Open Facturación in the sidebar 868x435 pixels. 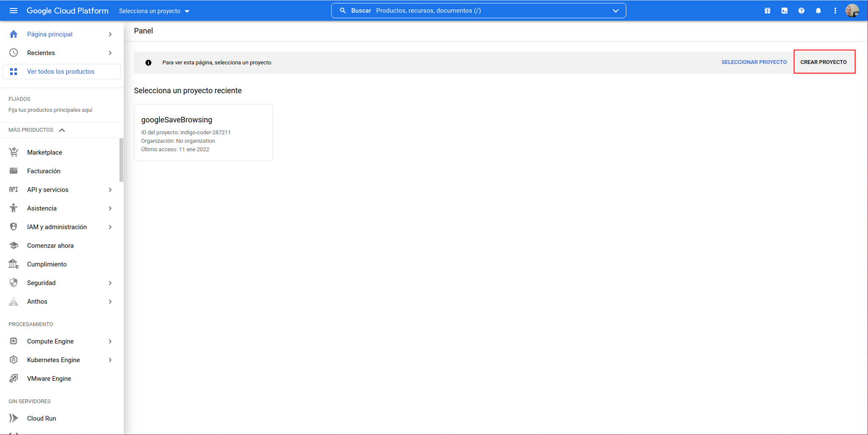point(44,171)
